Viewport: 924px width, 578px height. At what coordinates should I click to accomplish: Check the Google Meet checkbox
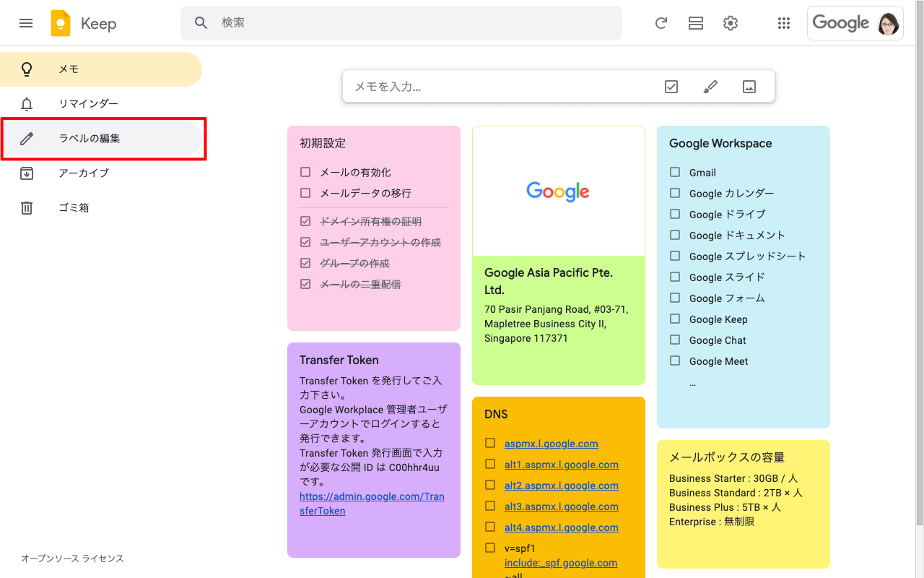click(x=675, y=361)
